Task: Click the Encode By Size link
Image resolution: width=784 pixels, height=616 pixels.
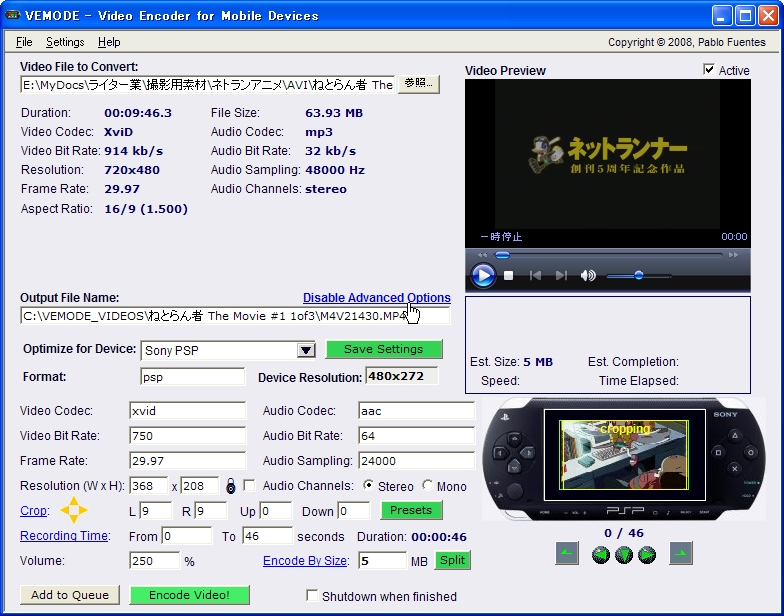Action: 304,560
